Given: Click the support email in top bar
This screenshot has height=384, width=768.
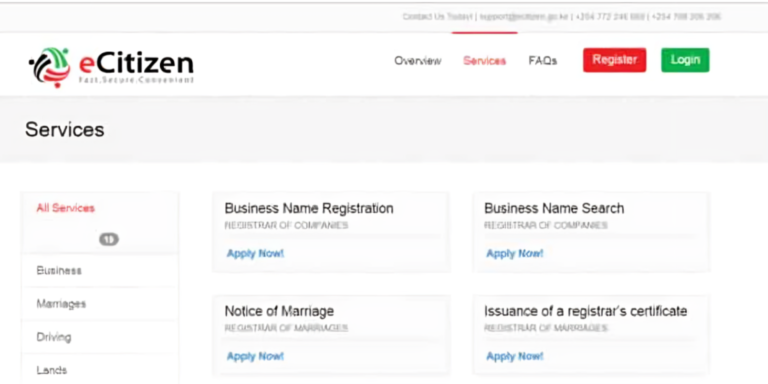Looking at the screenshot, I should (x=524, y=17).
